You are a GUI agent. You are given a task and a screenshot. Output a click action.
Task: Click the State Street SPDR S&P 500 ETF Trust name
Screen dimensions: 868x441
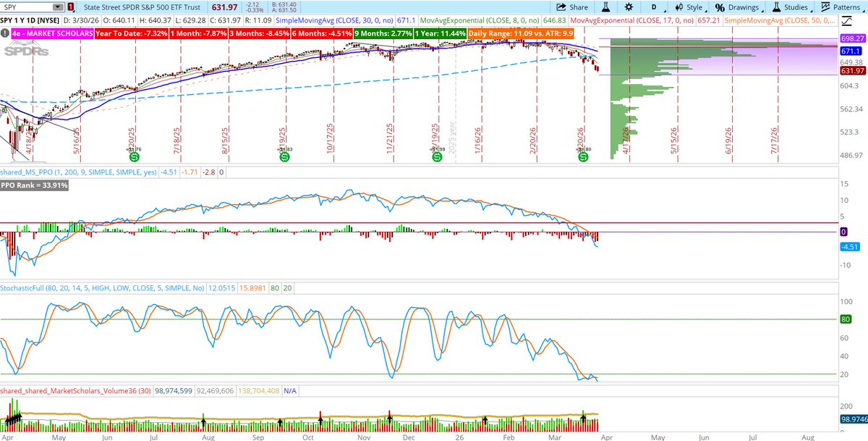(142, 7)
